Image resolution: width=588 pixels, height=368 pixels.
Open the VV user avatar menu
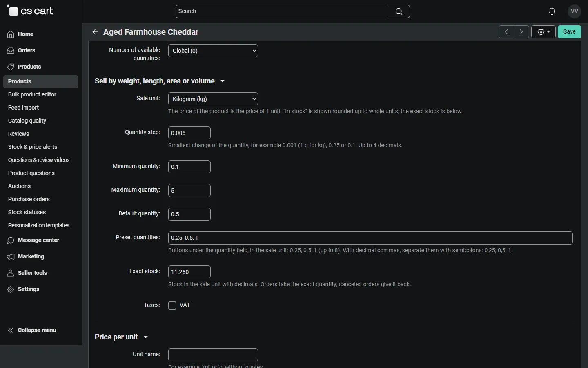pos(575,11)
